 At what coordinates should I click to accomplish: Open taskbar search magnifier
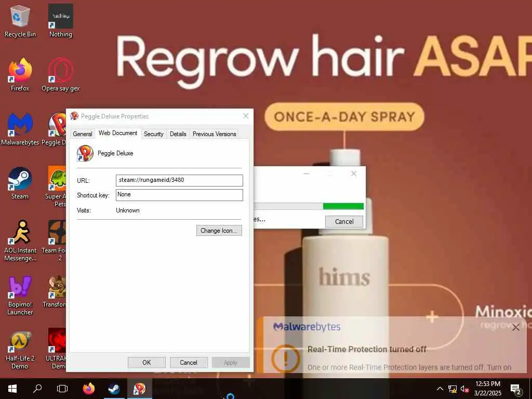[x=37, y=389]
